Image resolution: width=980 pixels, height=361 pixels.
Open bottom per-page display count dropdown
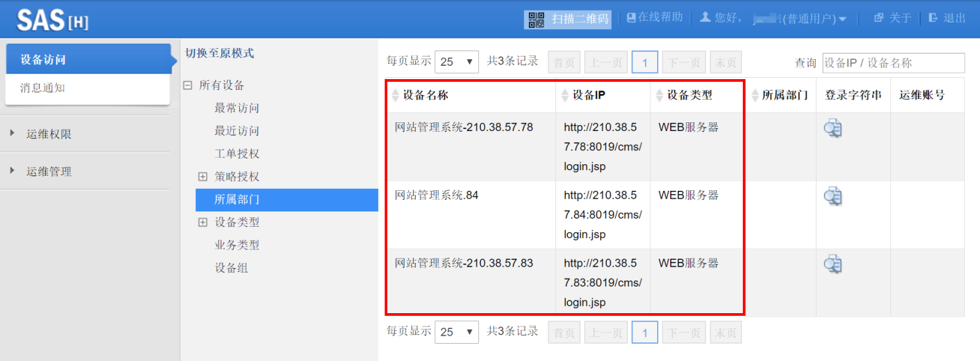tap(456, 332)
